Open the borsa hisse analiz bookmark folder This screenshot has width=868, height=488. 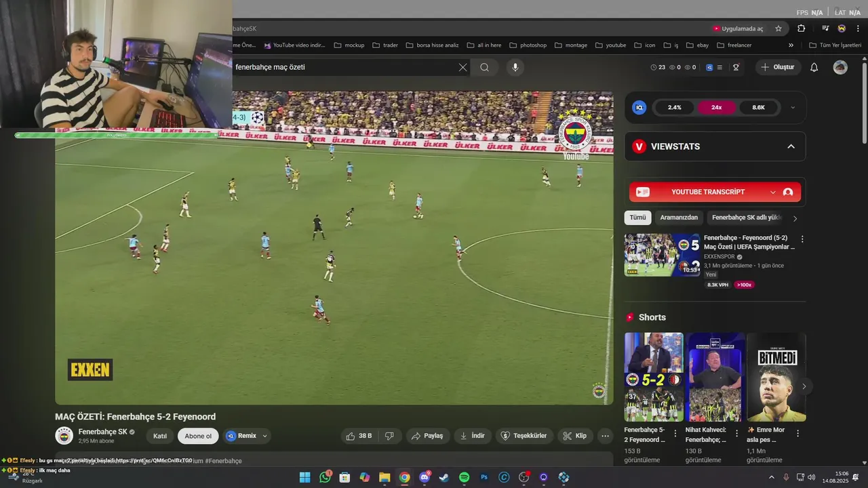[432, 45]
